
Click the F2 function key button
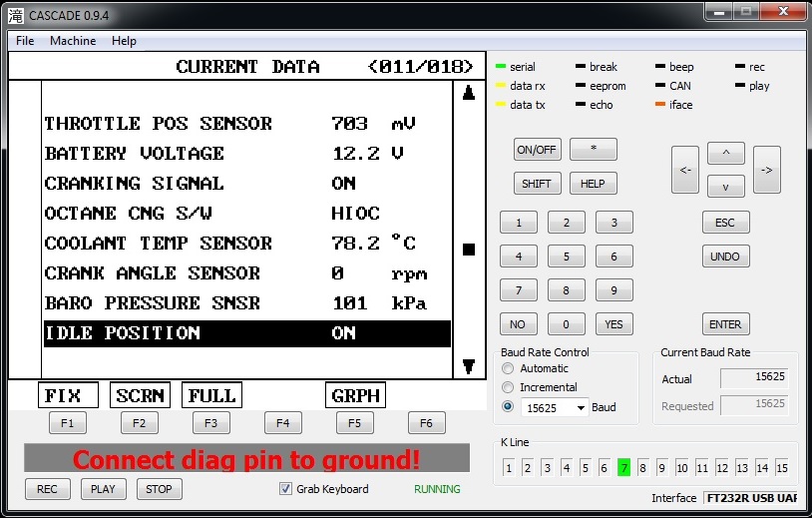(140, 423)
